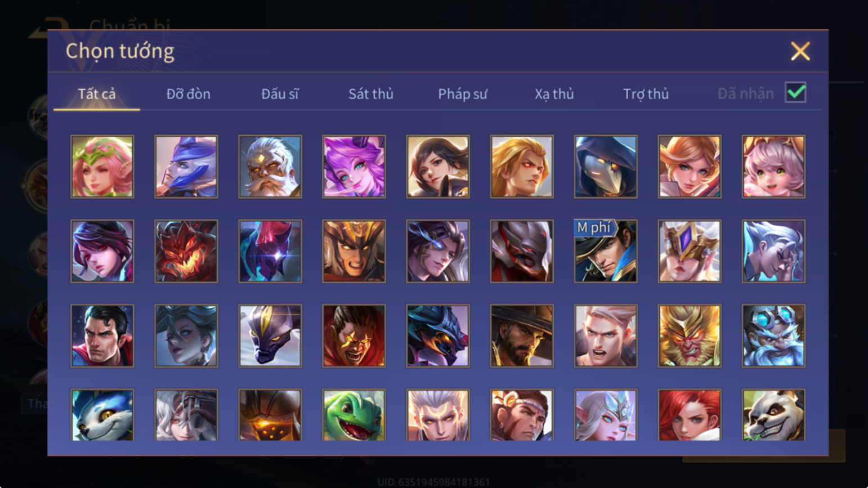Select the white-bearded old man hero

[270, 167]
